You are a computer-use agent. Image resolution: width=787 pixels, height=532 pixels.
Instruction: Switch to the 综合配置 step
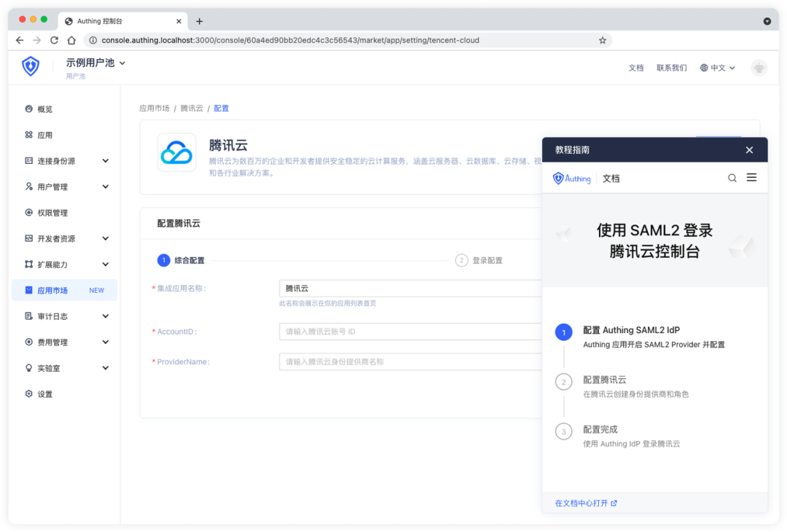coord(181,260)
